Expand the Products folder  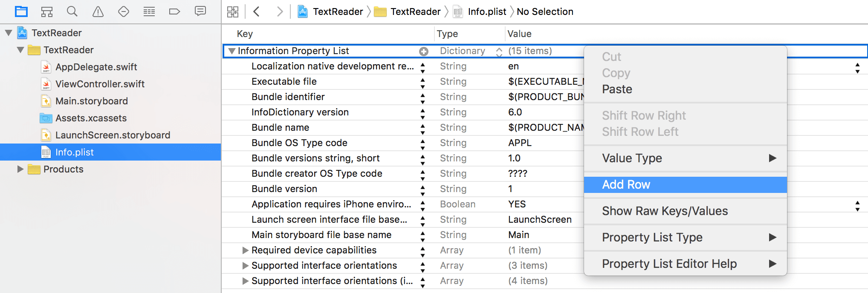20,169
